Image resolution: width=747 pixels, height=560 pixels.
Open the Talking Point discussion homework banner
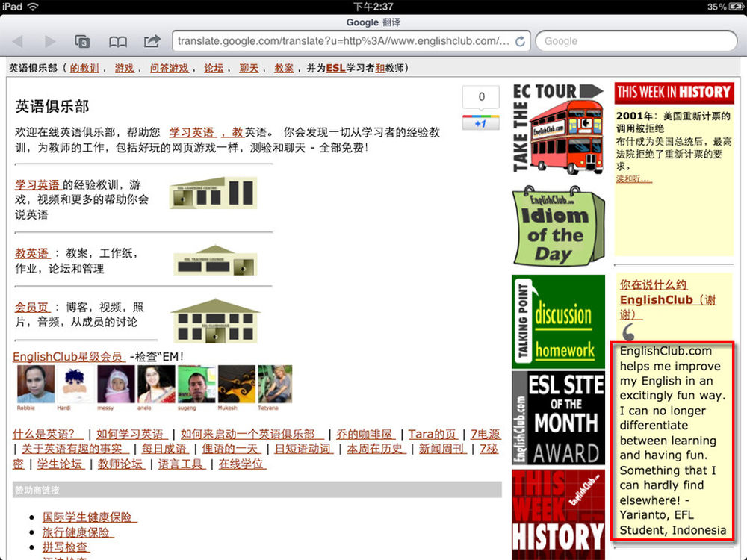558,321
